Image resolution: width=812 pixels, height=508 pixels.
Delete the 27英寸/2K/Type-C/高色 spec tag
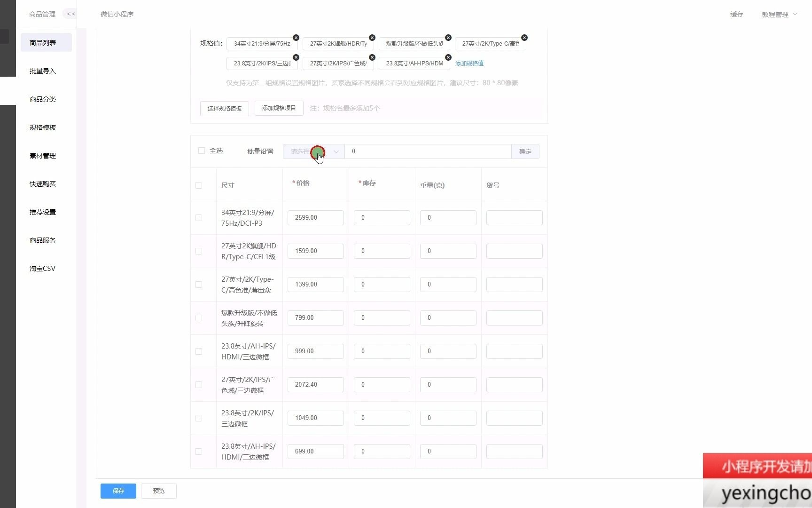click(524, 37)
